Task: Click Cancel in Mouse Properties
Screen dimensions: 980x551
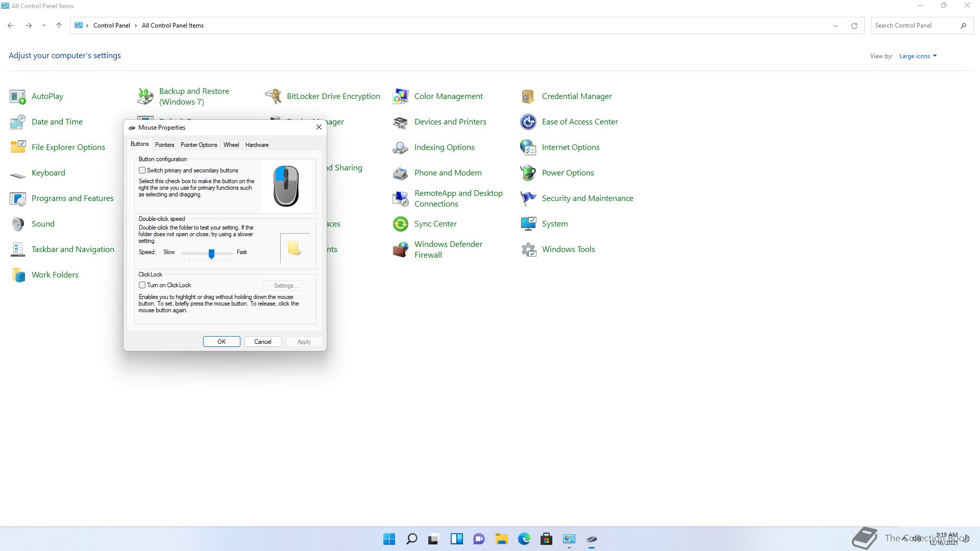Action: pyautogui.click(x=263, y=342)
